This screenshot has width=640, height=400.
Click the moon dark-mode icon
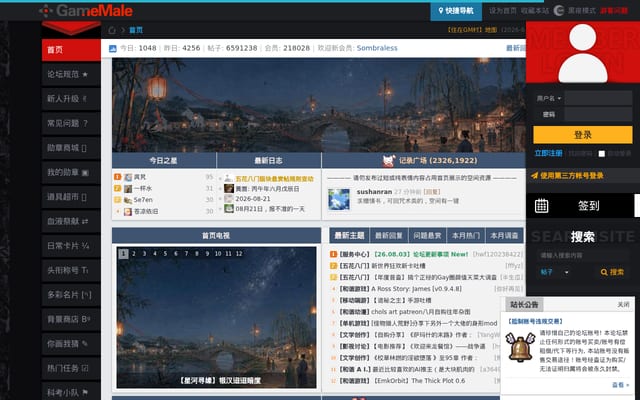point(559,11)
